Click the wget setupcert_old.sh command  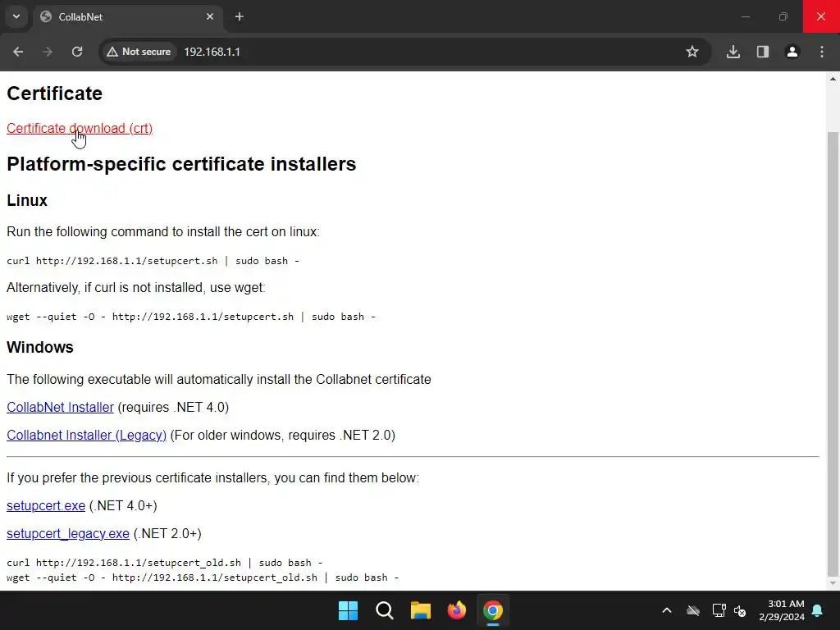pyautogui.click(x=203, y=577)
